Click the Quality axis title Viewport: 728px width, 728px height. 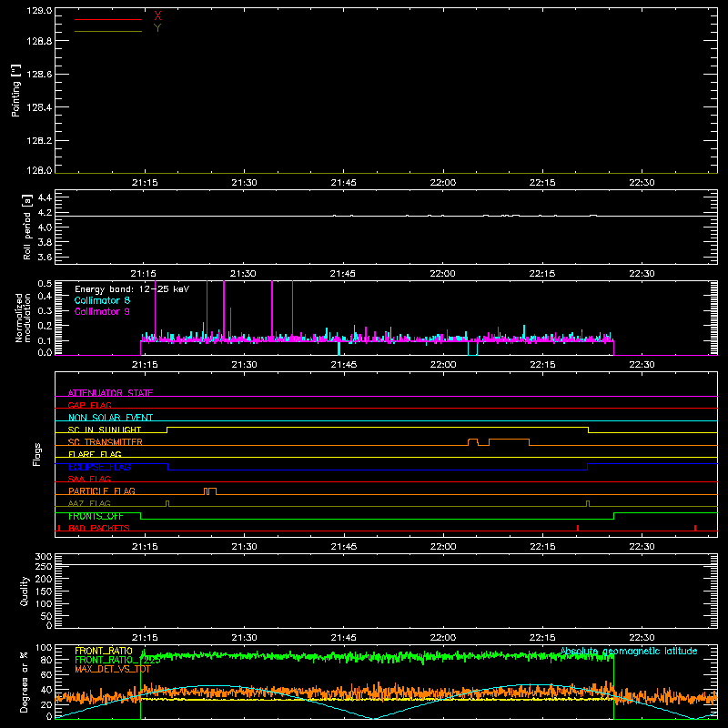[x=25, y=591]
